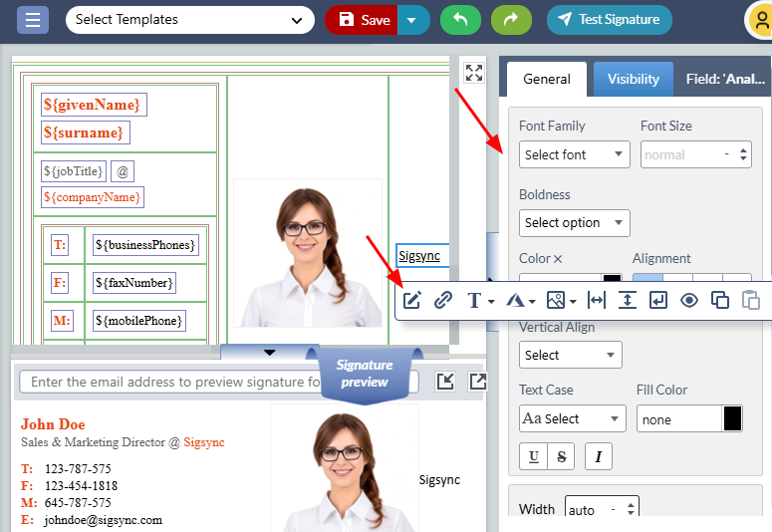Open the Boldness dropdown
The width and height of the screenshot is (772, 532).
click(574, 222)
